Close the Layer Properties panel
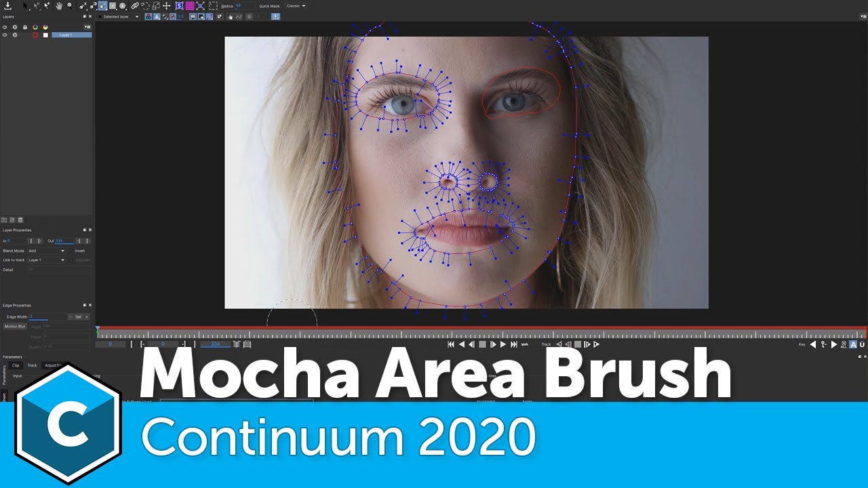Image resolution: width=868 pixels, height=488 pixels. (90, 230)
